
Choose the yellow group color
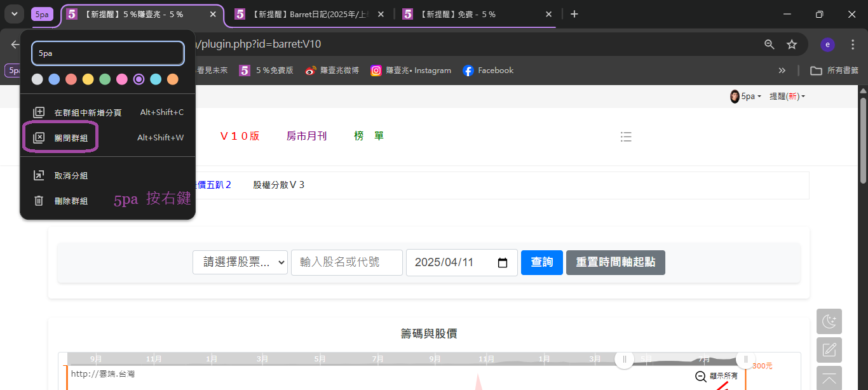pos(88,79)
